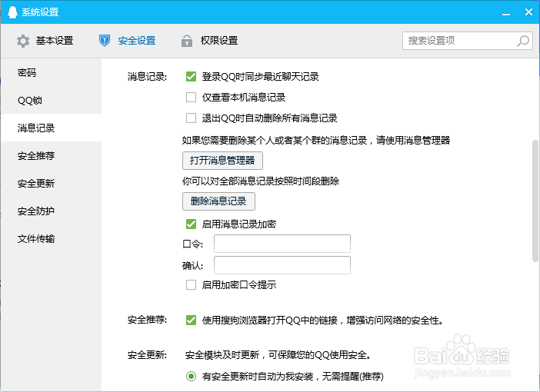Viewport: 540px width, 392px height.
Task: Minimize the 系统设置 window
Action: point(506,13)
